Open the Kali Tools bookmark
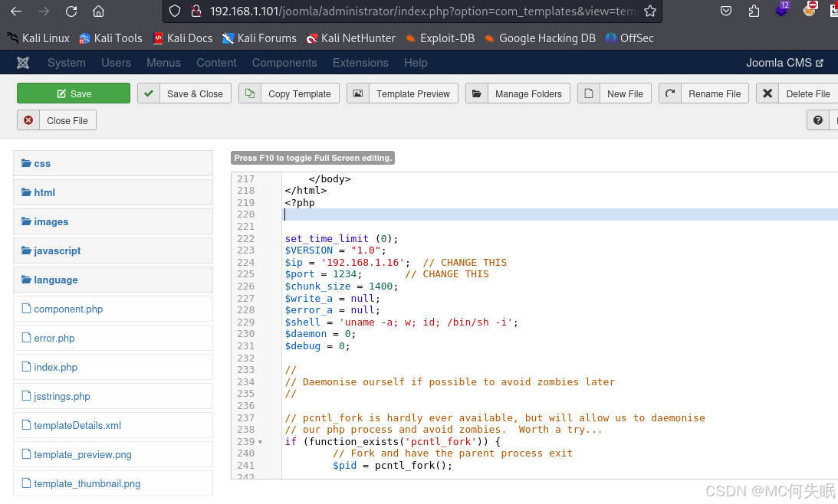The width and height of the screenshot is (838, 504). tap(110, 38)
